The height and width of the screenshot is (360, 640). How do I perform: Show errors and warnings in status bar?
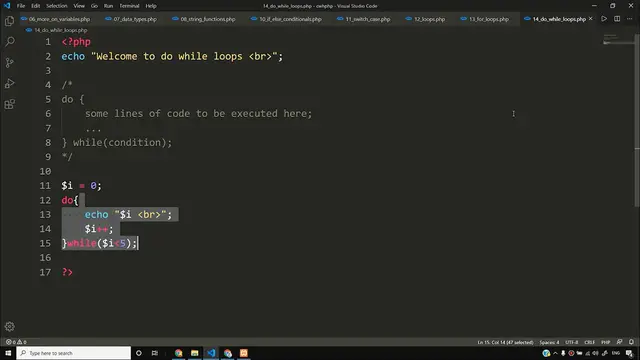pos(16,342)
